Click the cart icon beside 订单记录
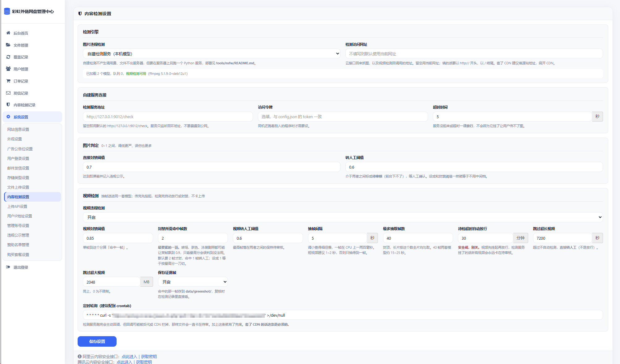 click(x=8, y=81)
